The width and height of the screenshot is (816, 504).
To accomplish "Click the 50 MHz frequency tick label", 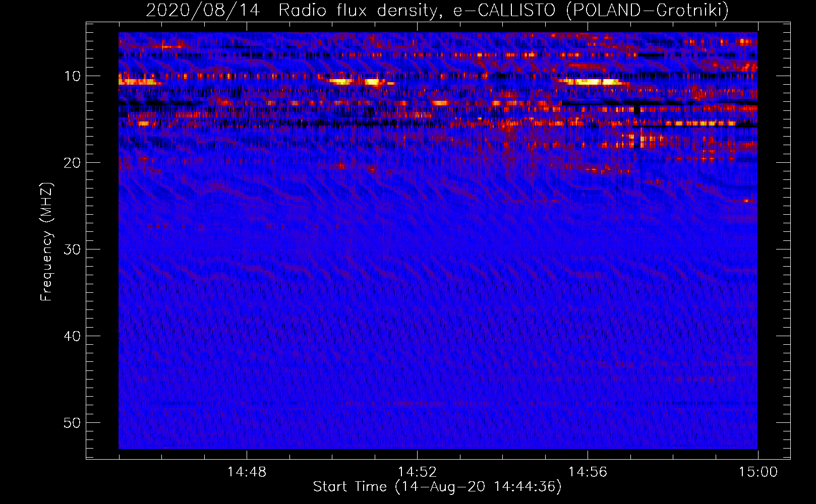I will 73,423.
